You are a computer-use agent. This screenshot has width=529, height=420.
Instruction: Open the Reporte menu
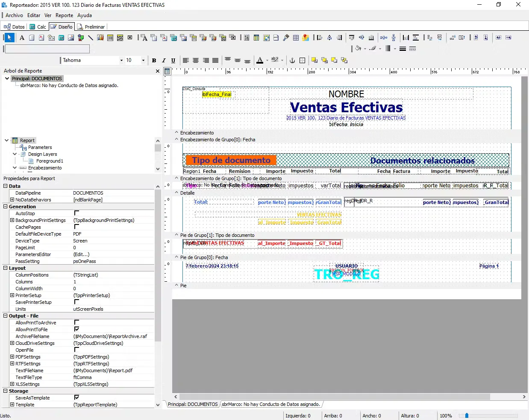coord(64,15)
